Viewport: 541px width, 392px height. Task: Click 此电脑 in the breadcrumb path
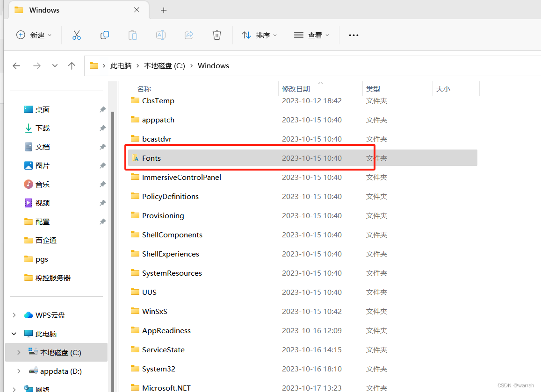click(x=121, y=65)
